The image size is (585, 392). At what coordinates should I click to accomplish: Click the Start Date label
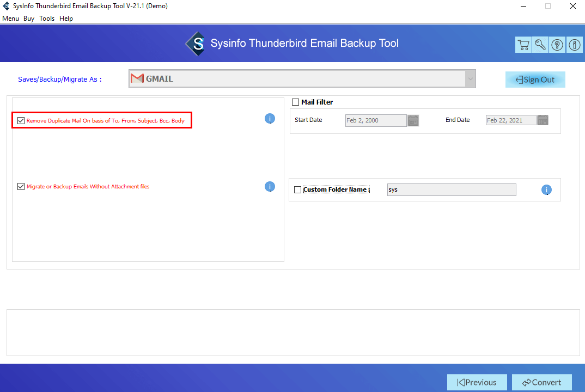[308, 120]
